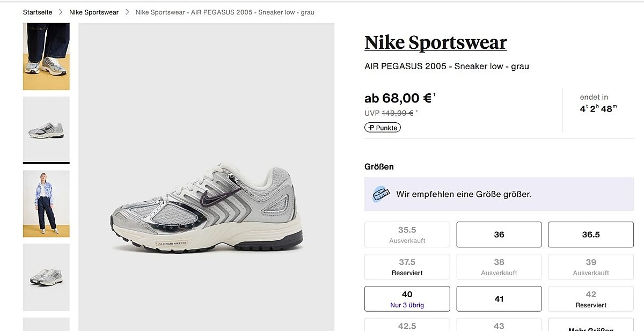
Task: Click the Nike Sportswear brand heading
Action: 435,43
